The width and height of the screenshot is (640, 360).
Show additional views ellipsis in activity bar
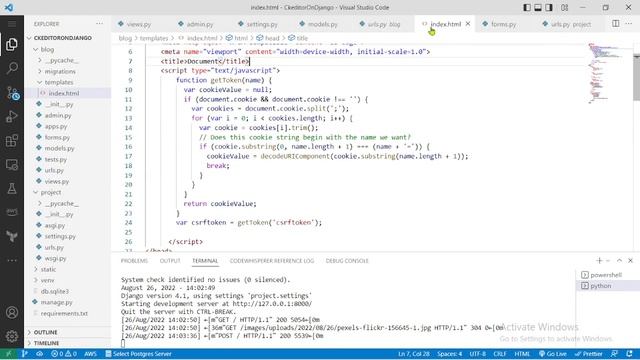click(12, 260)
